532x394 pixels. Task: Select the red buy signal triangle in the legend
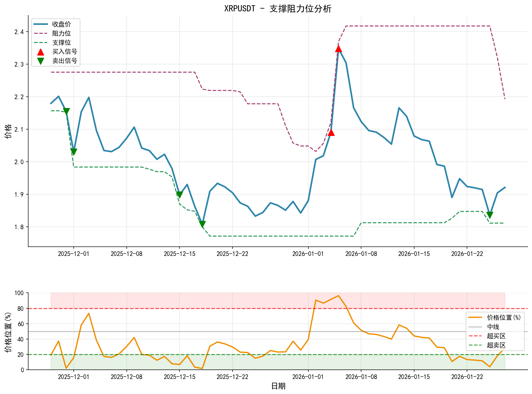tap(40, 52)
